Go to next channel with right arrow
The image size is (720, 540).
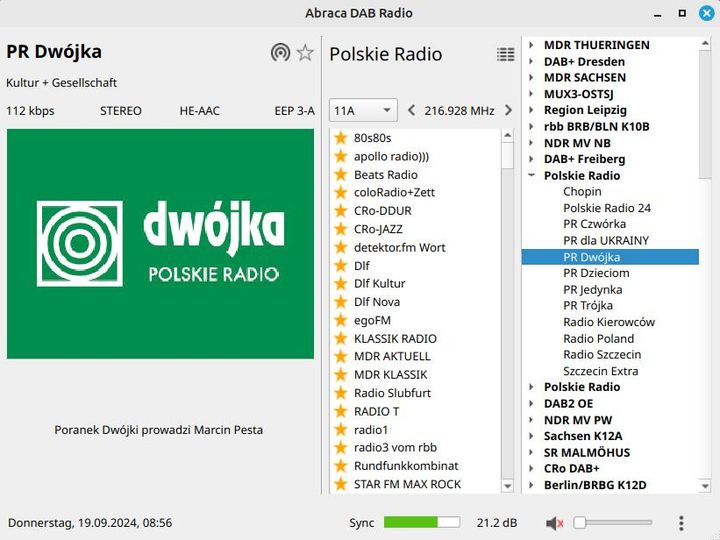point(508,110)
